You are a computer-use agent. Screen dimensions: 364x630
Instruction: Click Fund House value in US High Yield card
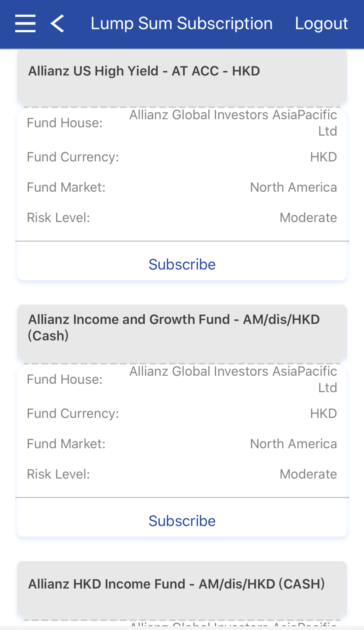233,123
